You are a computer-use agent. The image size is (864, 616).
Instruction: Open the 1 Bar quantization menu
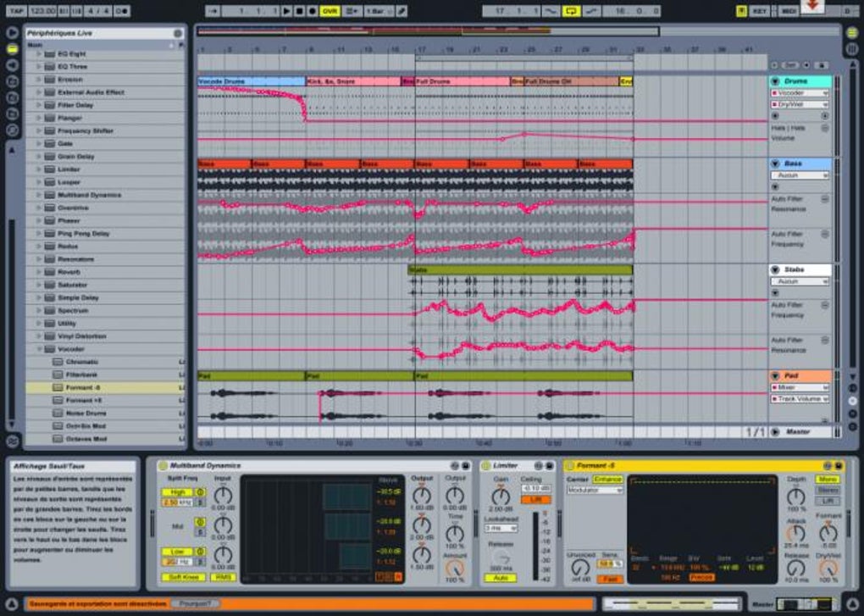(379, 11)
